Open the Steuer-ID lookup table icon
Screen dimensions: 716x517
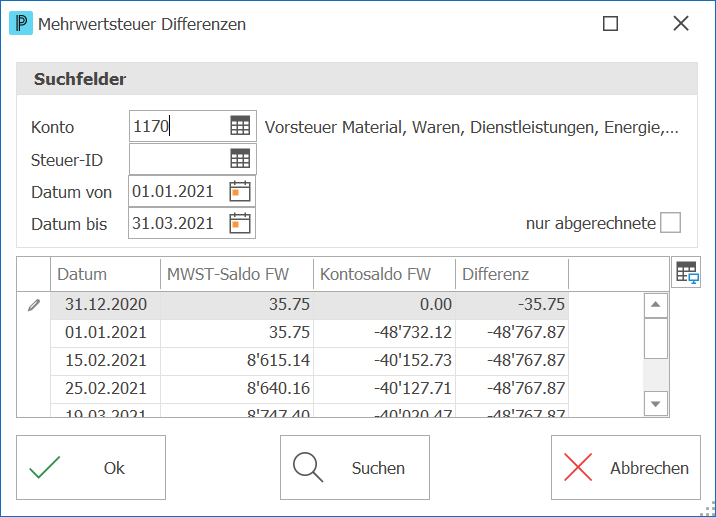point(240,158)
